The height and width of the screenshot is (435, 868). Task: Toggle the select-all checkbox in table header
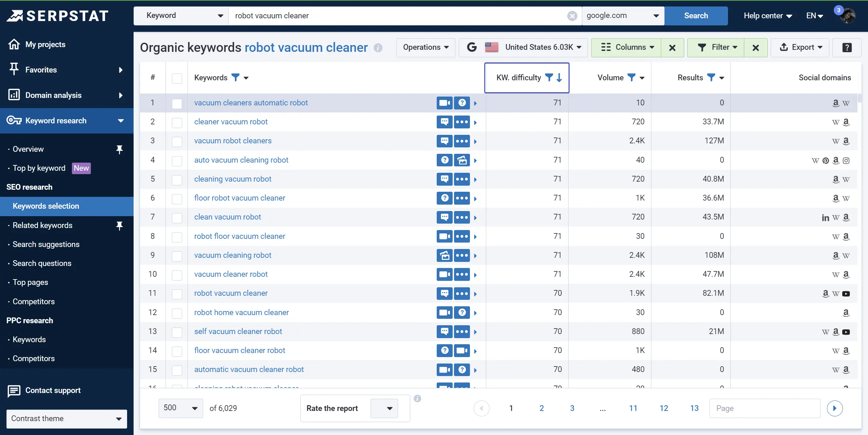[x=177, y=78]
